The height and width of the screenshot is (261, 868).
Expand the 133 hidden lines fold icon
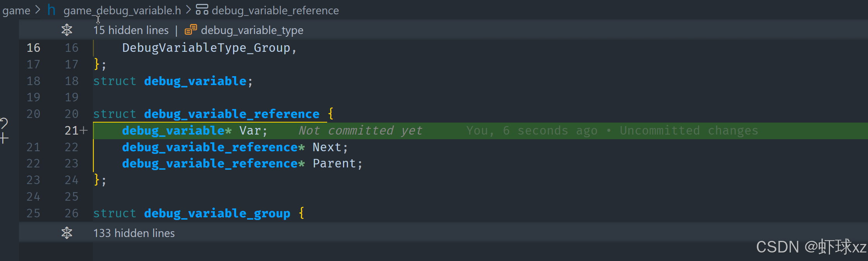67,233
